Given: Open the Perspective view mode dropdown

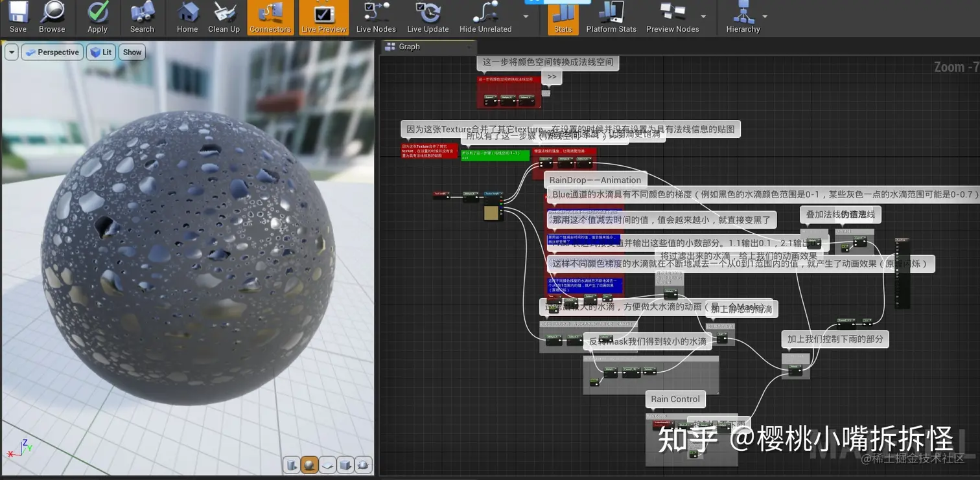Looking at the screenshot, I should point(52,52).
